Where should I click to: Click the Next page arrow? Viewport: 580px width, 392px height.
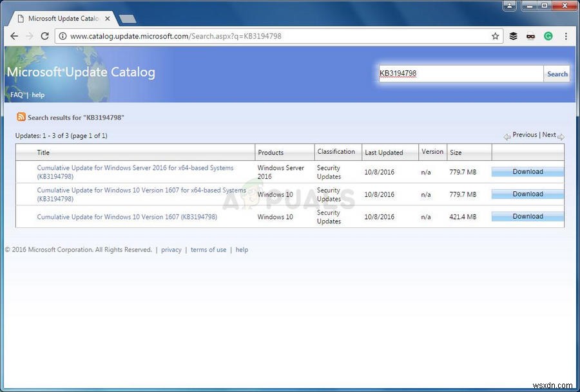click(560, 136)
